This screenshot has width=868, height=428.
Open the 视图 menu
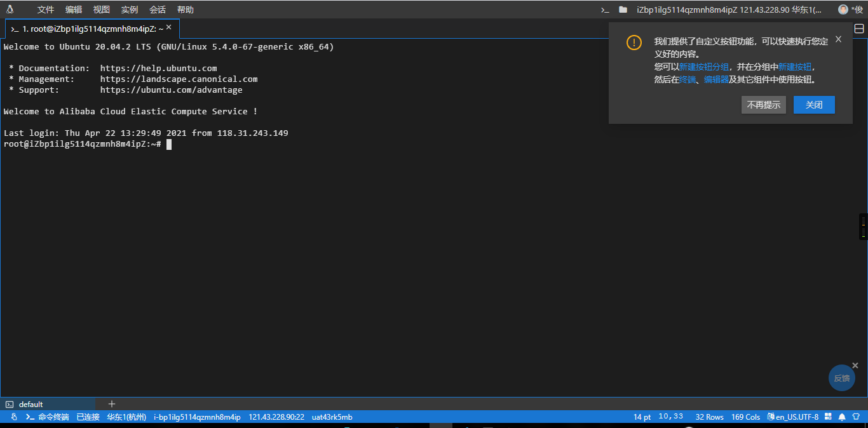pyautogui.click(x=102, y=10)
